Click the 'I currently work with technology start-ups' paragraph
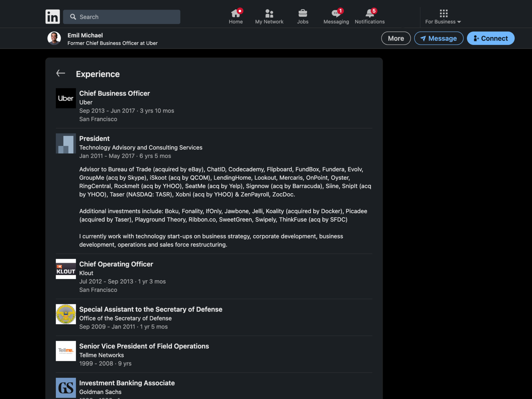This screenshot has width=532, height=399. [211, 241]
